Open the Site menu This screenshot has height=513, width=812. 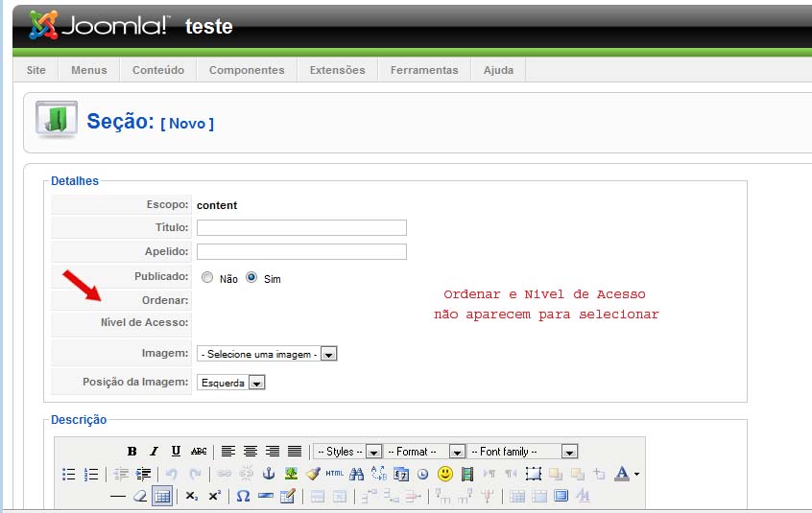click(x=36, y=70)
